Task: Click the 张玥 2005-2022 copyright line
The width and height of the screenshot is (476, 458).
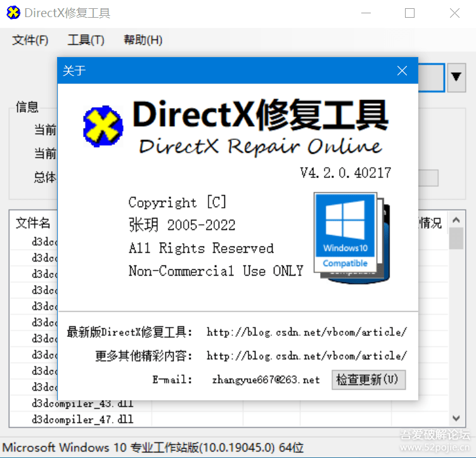Action: click(x=182, y=225)
